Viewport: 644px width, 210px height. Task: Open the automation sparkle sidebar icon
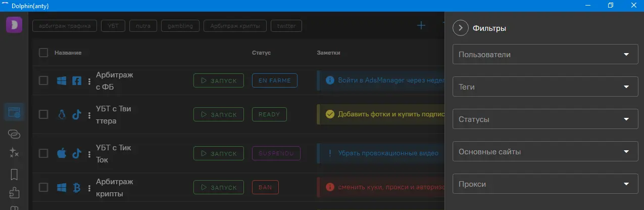(14, 153)
